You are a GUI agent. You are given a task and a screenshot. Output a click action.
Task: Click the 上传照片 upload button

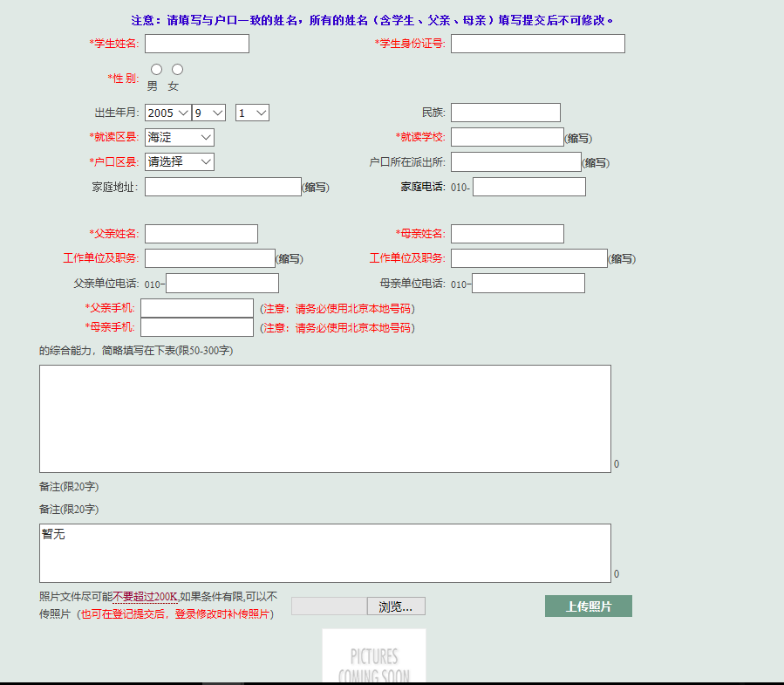(x=589, y=606)
